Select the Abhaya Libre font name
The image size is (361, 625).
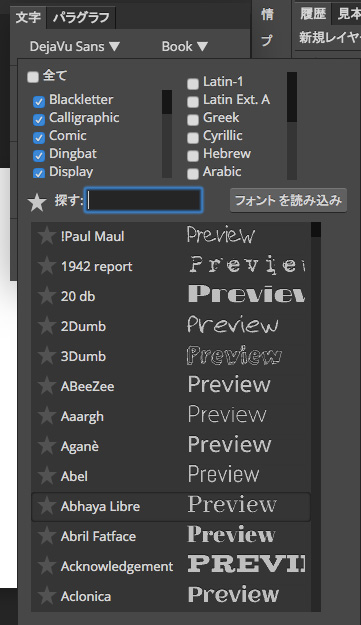click(x=100, y=506)
